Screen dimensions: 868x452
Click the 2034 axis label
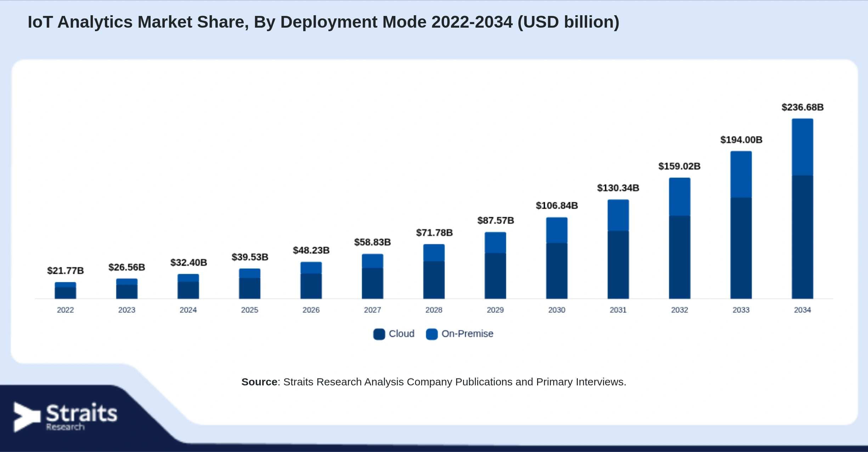tap(802, 310)
